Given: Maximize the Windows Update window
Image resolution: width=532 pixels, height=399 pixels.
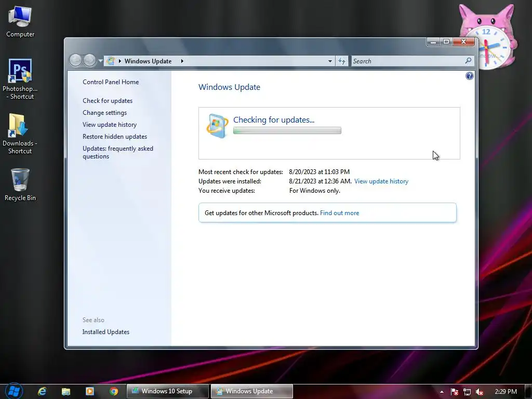Looking at the screenshot, I should point(446,42).
